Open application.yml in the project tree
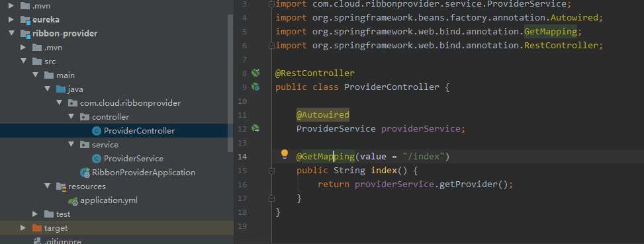 pos(109,200)
